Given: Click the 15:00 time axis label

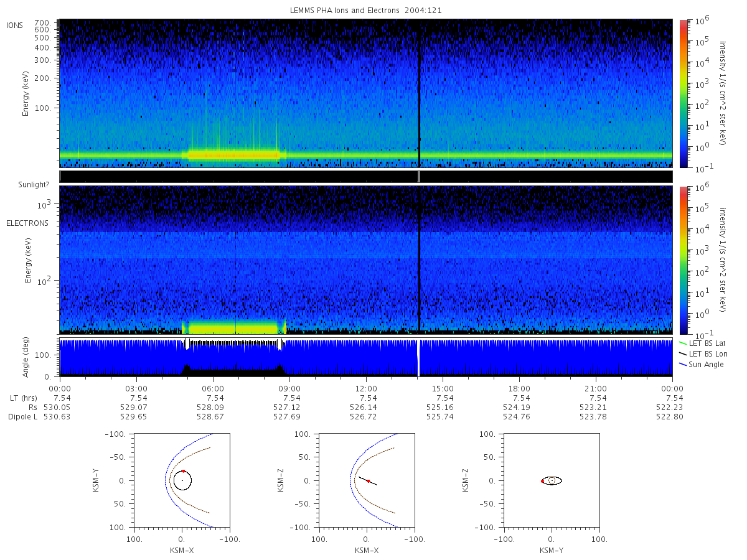Looking at the screenshot, I should 443,389.
